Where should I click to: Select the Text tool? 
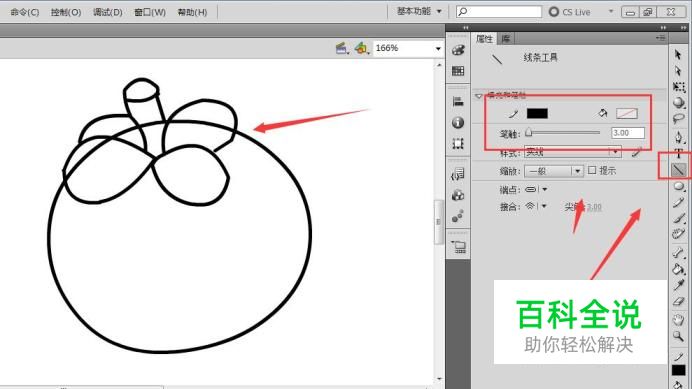click(679, 154)
